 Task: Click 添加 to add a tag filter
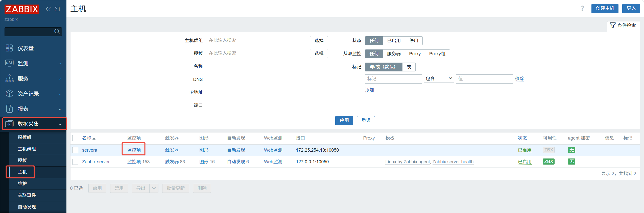(x=369, y=90)
